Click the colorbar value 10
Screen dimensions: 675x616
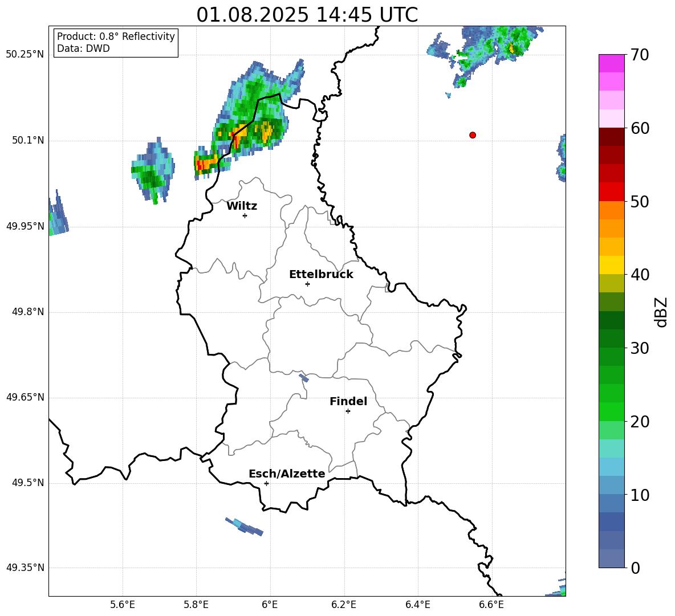click(x=640, y=495)
